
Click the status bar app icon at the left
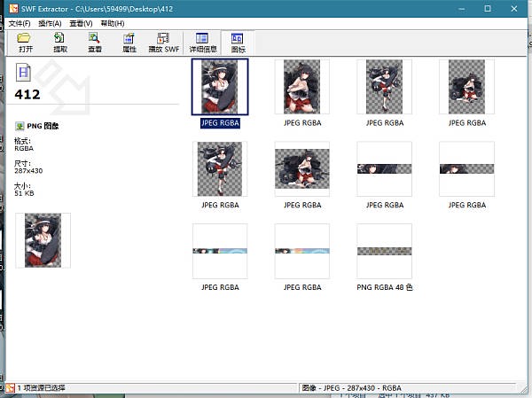[10, 388]
